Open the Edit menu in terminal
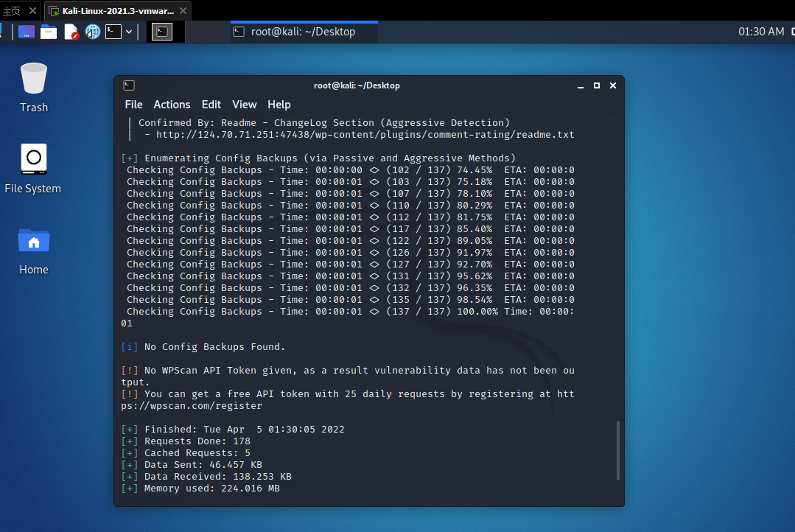Screen dimensions: 795x532 tap(211, 105)
